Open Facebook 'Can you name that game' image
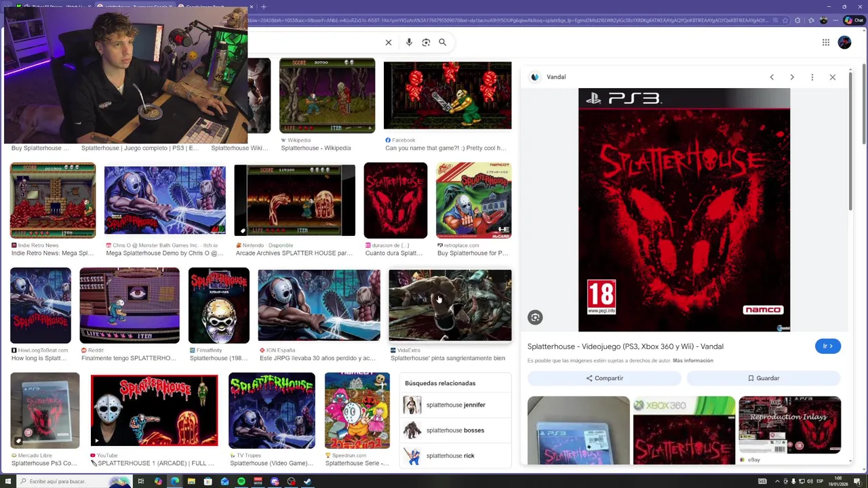This screenshot has height=488, width=868. pos(448,96)
